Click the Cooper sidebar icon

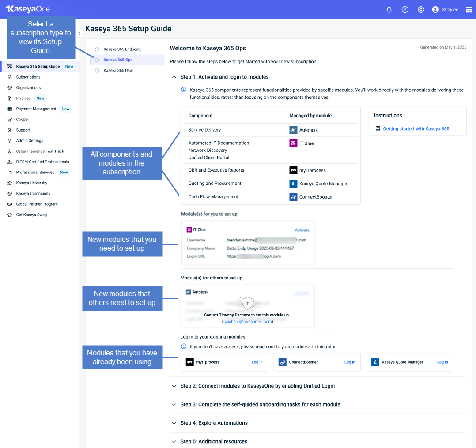[x=9, y=120]
